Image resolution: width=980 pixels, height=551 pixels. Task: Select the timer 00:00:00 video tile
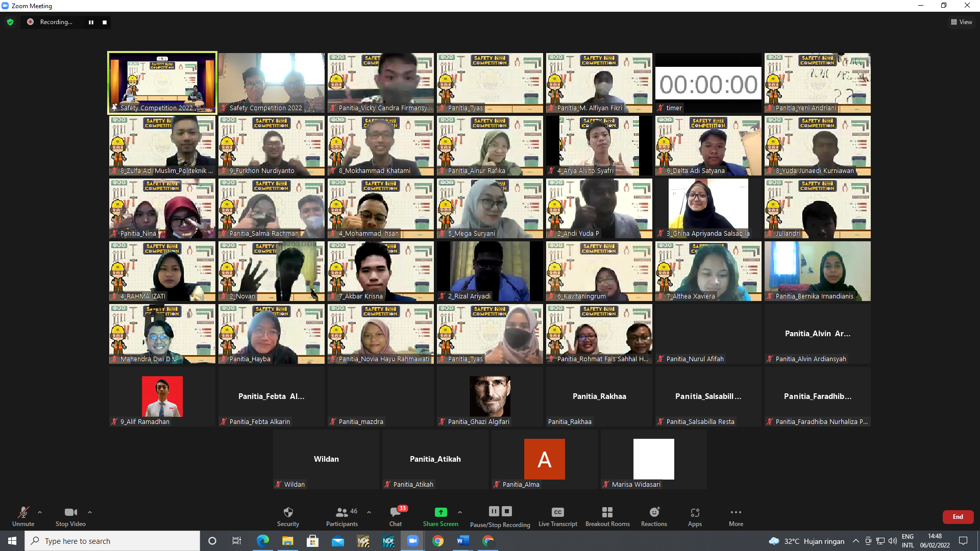708,83
